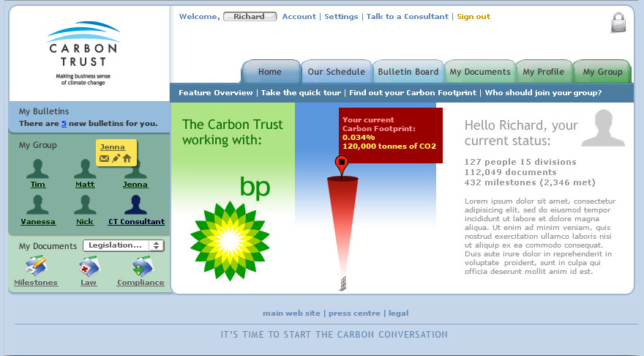Click 'The Carbon Trust working with:' heading
Image resolution: width=644 pixels, height=356 pixels.
[x=233, y=132]
